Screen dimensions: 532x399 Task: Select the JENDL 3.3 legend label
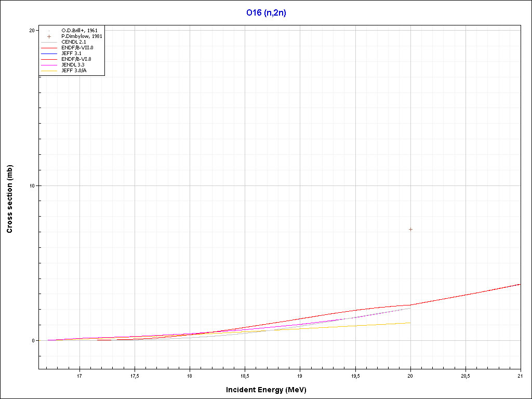(73, 65)
